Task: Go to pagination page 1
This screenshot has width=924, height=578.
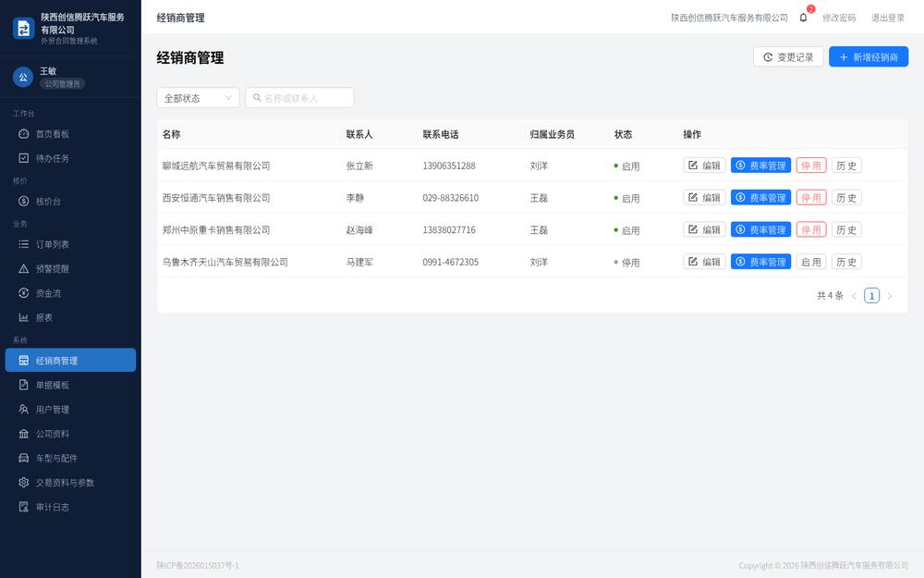Action: coord(871,296)
